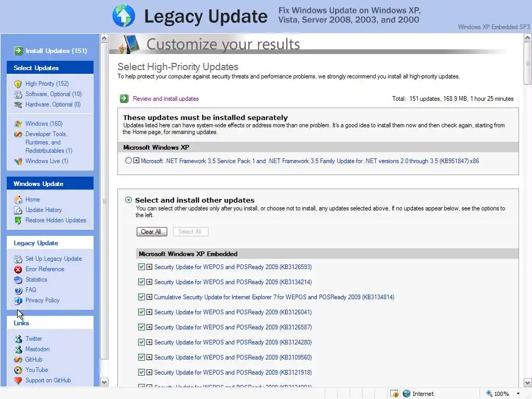Open the High Priority (152) category
The width and height of the screenshot is (532, 399).
47,84
